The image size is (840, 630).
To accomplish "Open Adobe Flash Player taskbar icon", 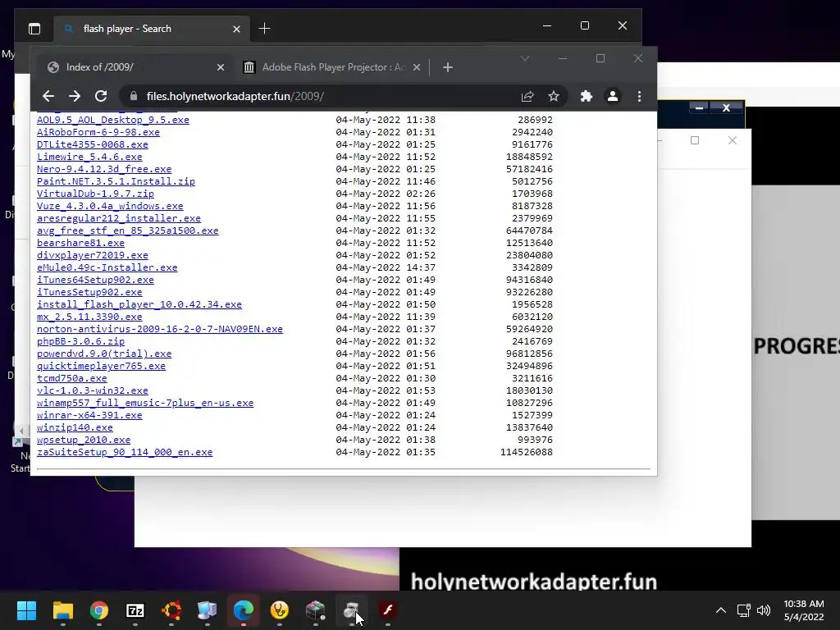I will pyautogui.click(x=388, y=610).
